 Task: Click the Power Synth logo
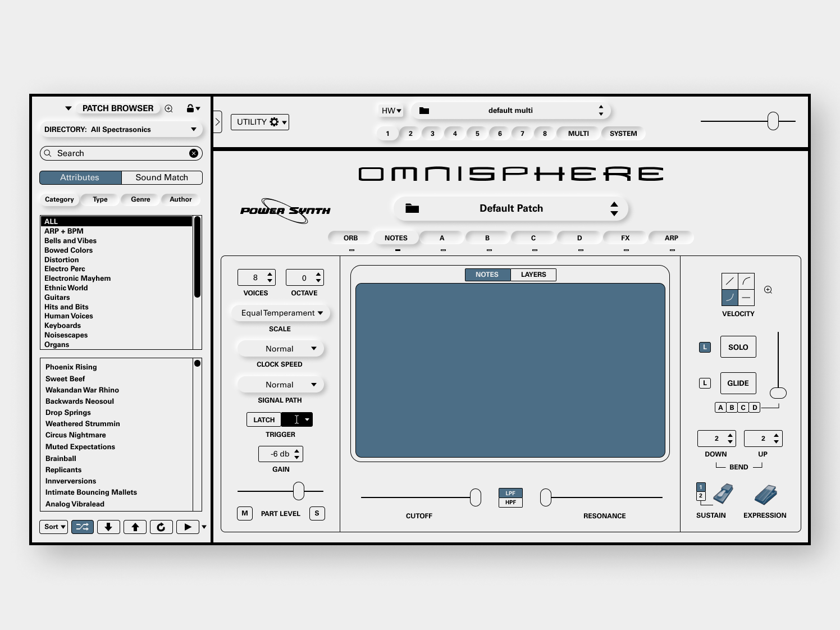coord(285,211)
